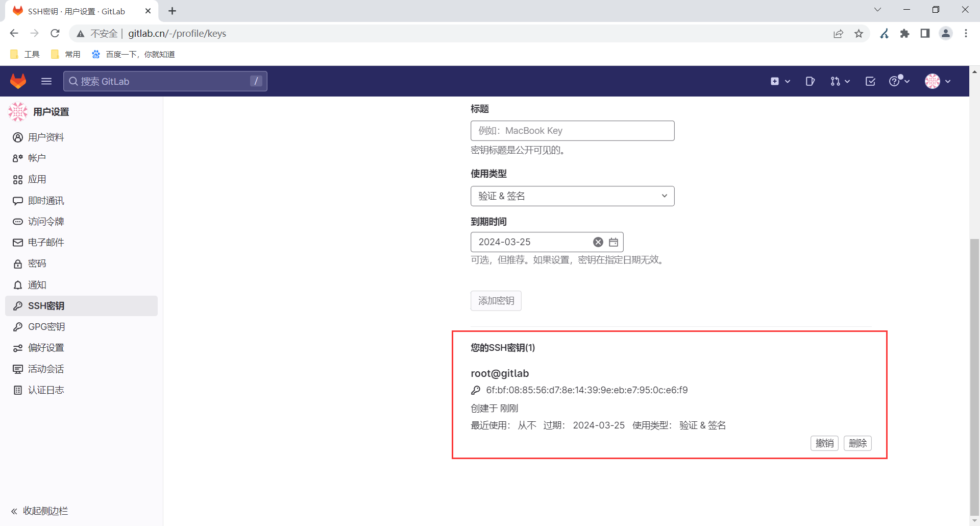
Task: Open the merge requests icon
Action: (835, 81)
